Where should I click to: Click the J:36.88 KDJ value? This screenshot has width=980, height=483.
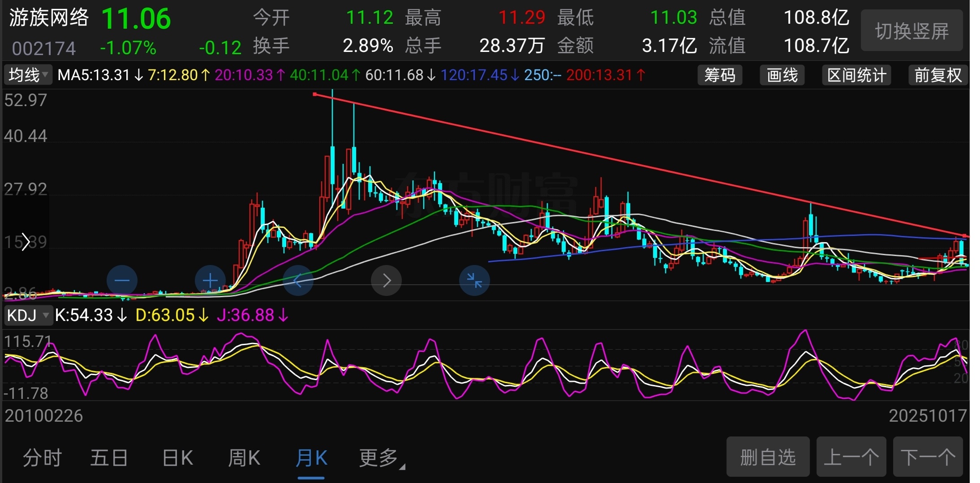[x=253, y=316]
